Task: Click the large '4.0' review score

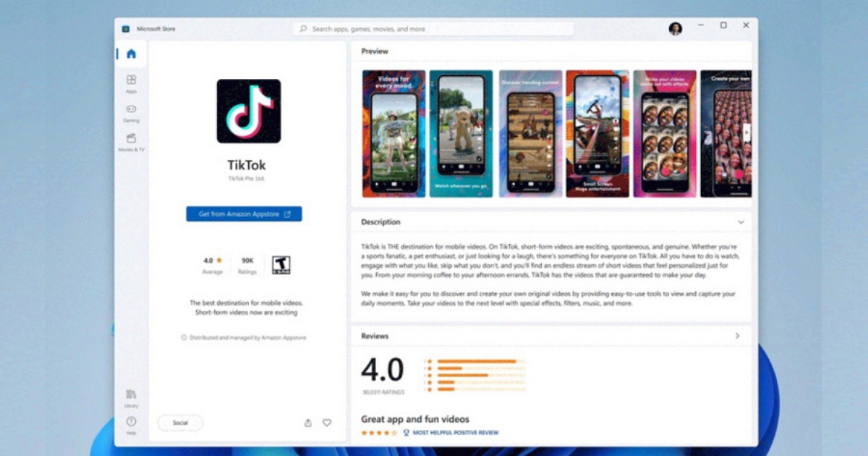Action: click(x=383, y=371)
